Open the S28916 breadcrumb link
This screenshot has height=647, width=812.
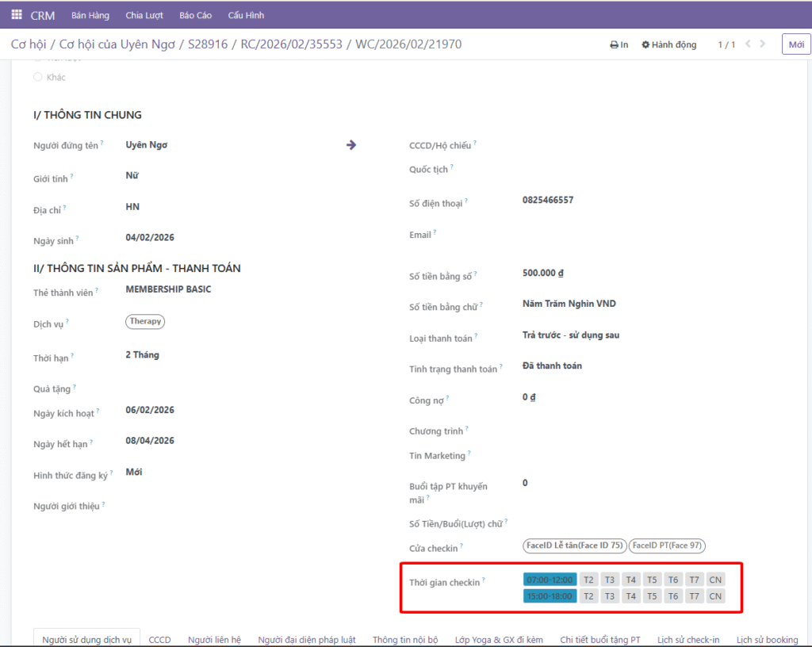click(x=208, y=44)
